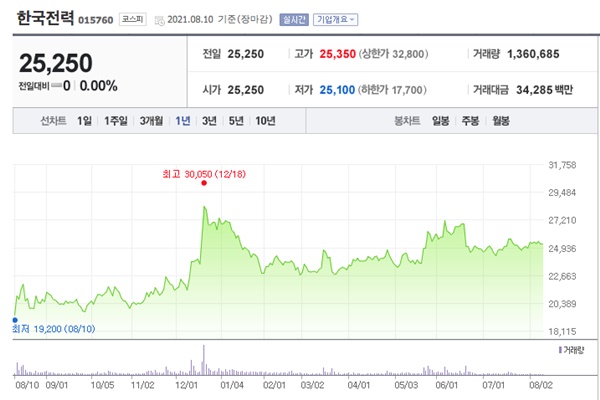This screenshot has height=400, width=600.
Task: Select the 3년 line chart tab
Action: coord(209,121)
